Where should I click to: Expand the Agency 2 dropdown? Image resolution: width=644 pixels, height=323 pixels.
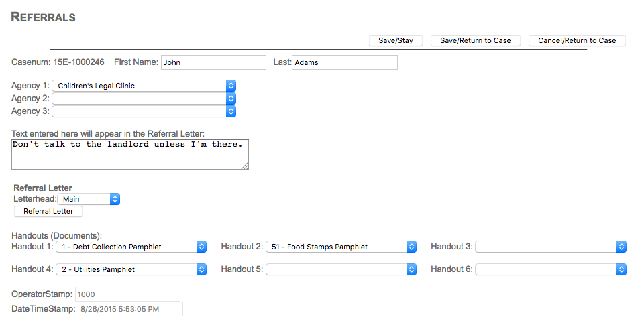click(x=144, y=99)
